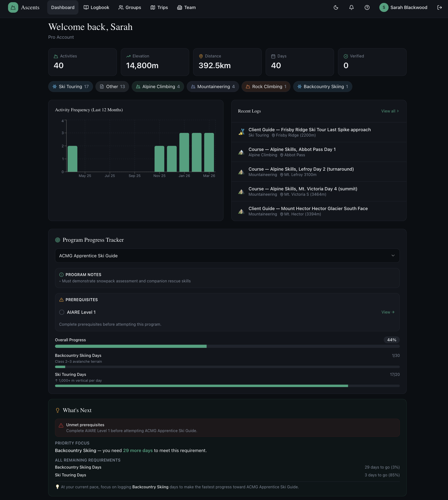Click the Rock Climbing filter chip
Viewport: 448px width, 500px height.
tap(266, 86)
